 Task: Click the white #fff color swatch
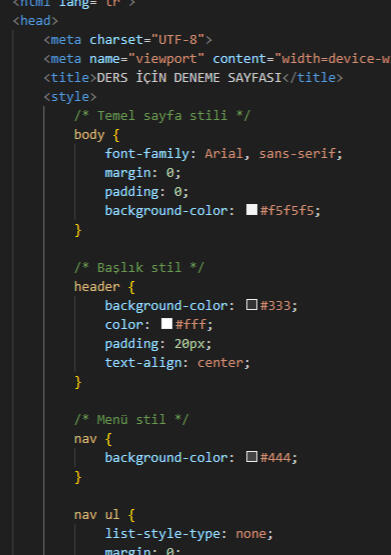point(167,324)
